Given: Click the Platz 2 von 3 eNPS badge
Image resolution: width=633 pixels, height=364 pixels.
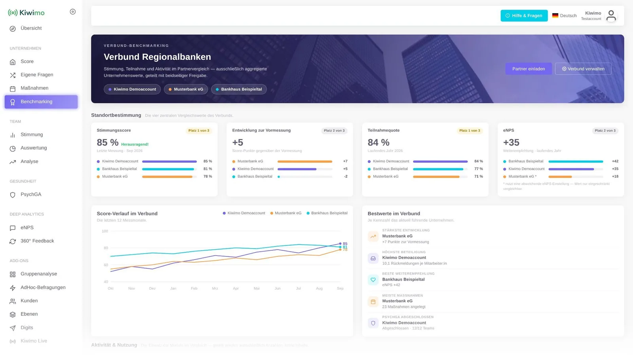Looking at the screenshot, I should [x=605, y=131].
